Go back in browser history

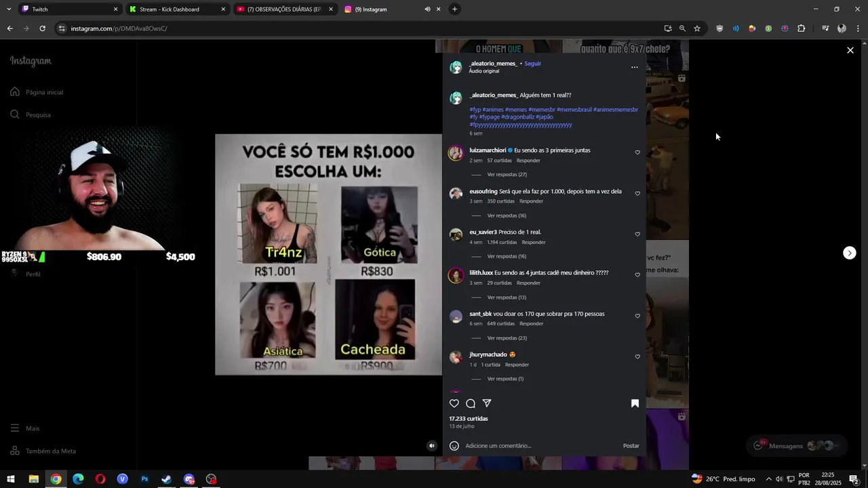pos(9,28)
